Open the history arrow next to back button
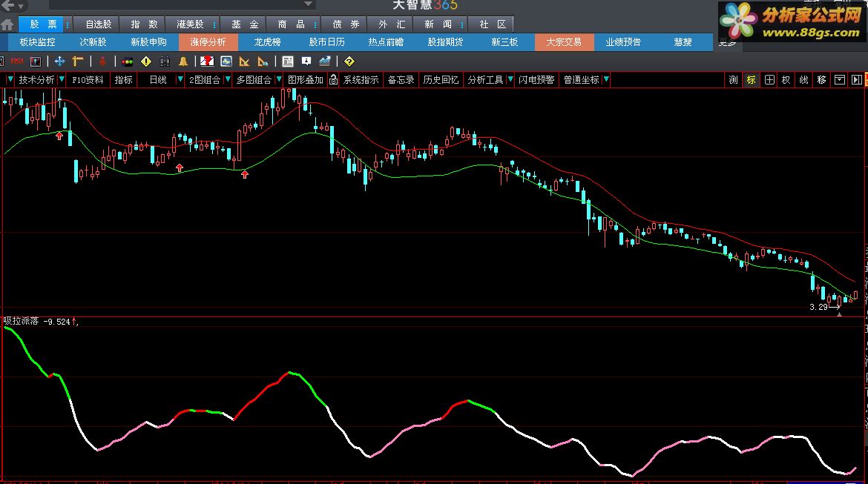The height and width of the screenshot is (484, 868). [x=21, y=7]
